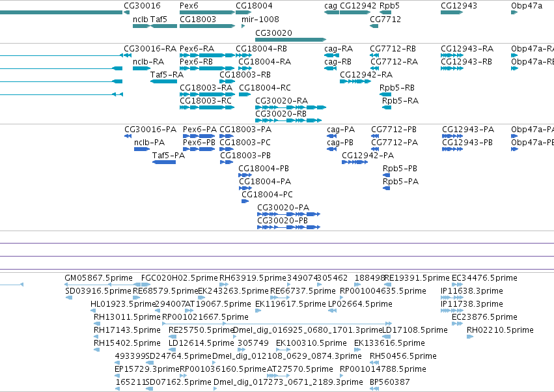Click transcript CG12943-RA
The image size is (554, 392).
467,49
